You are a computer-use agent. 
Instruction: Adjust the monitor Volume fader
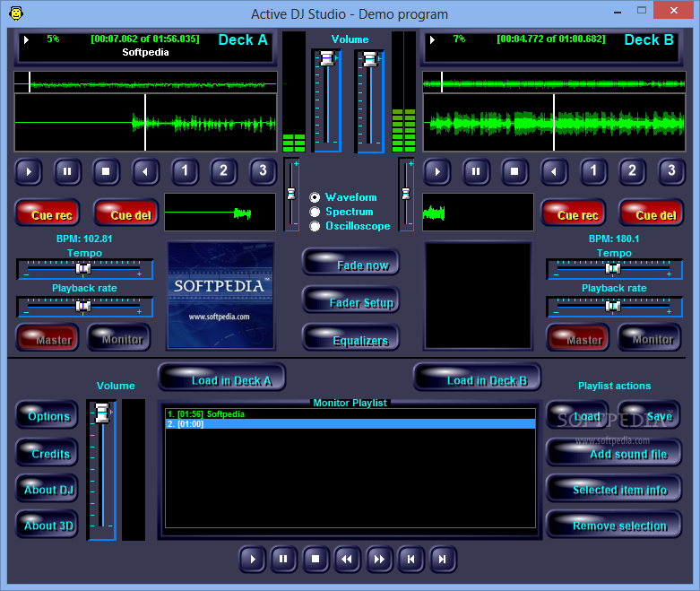click(102, 413)
